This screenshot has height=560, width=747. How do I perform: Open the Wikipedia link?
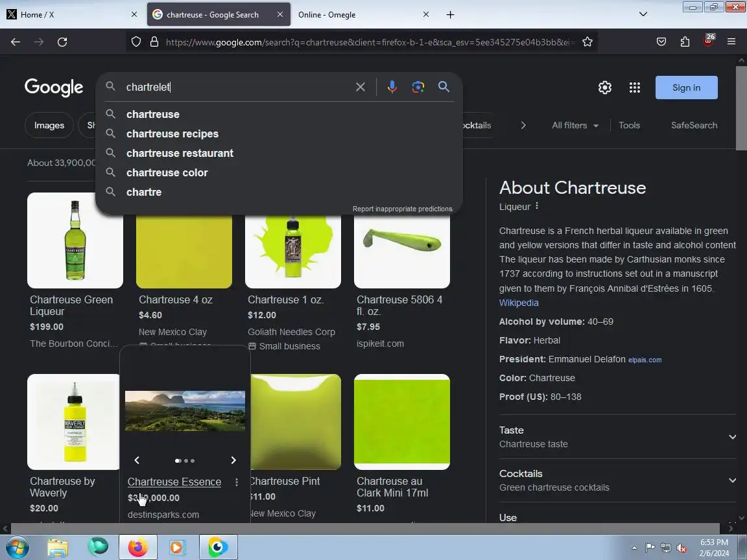pos(519,303)
